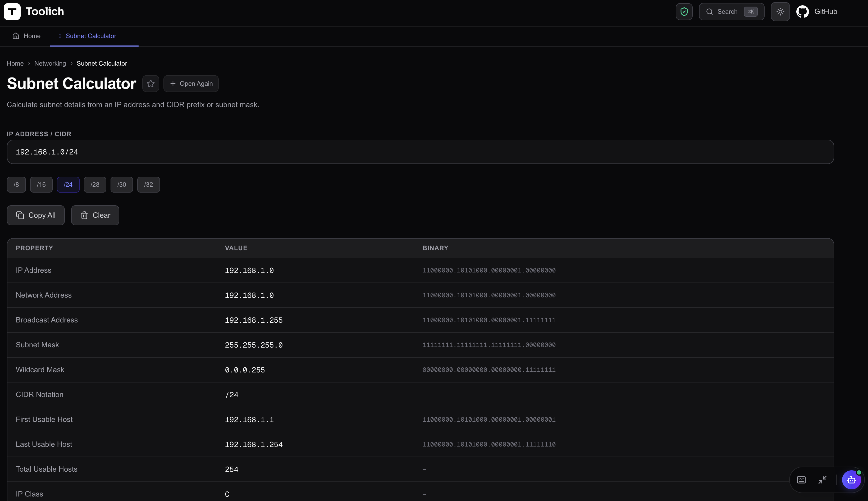Click the Broadcast Address binary value
Screen dimensions: 868x501
pyautogui.click(x=489, y=320)
